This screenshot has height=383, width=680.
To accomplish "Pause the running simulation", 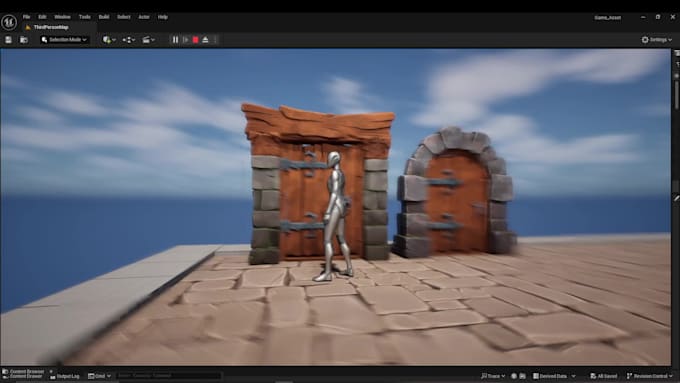I will point(175,40).
